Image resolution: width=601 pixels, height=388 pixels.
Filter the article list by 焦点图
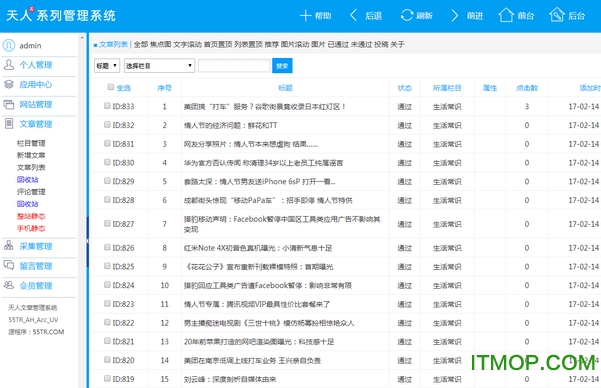tap(161, 44)
